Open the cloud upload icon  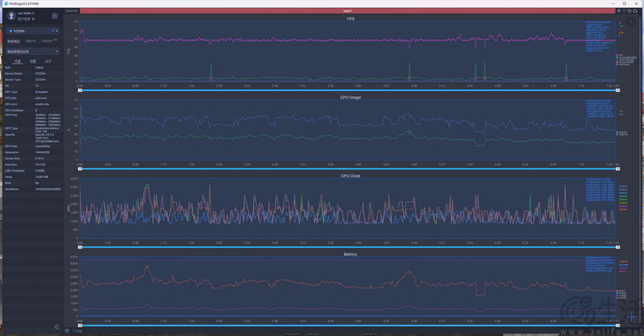pyautogui.click(x=635, y=11)
